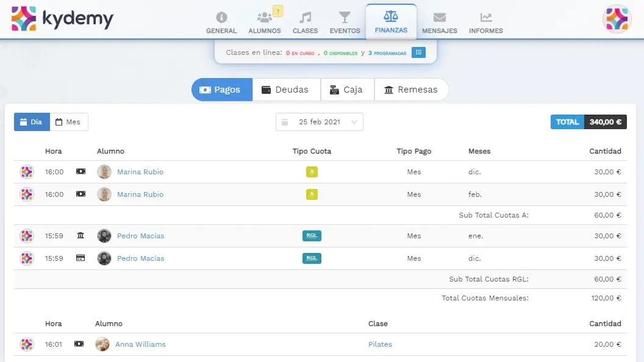
Task: Select the Caja tab
Action: coord(346,90)
